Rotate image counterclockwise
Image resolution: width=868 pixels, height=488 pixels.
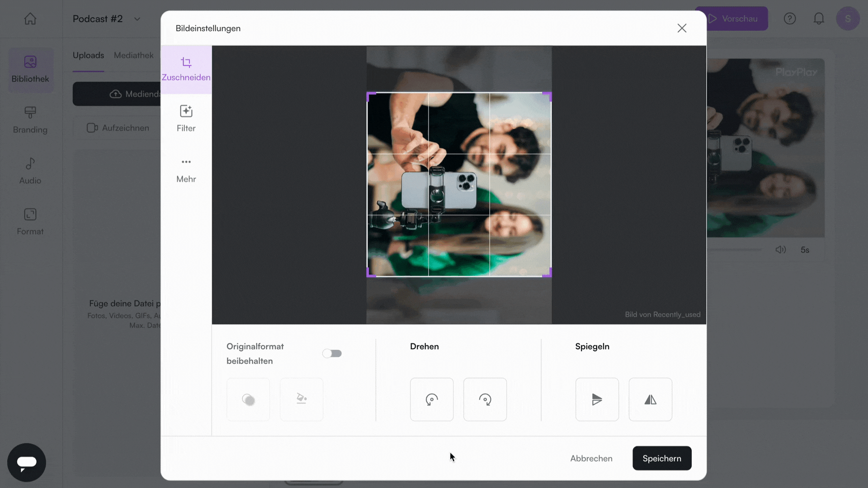point(431,399)
